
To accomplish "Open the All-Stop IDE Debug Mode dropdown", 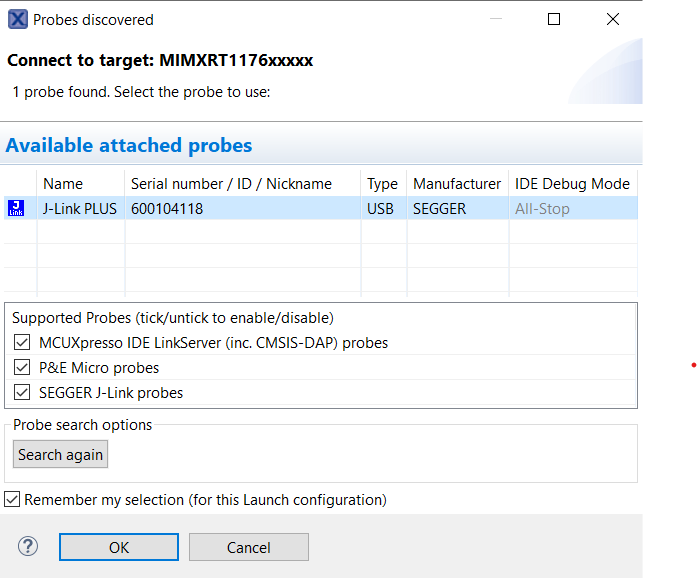I will [x=572, y=209].
